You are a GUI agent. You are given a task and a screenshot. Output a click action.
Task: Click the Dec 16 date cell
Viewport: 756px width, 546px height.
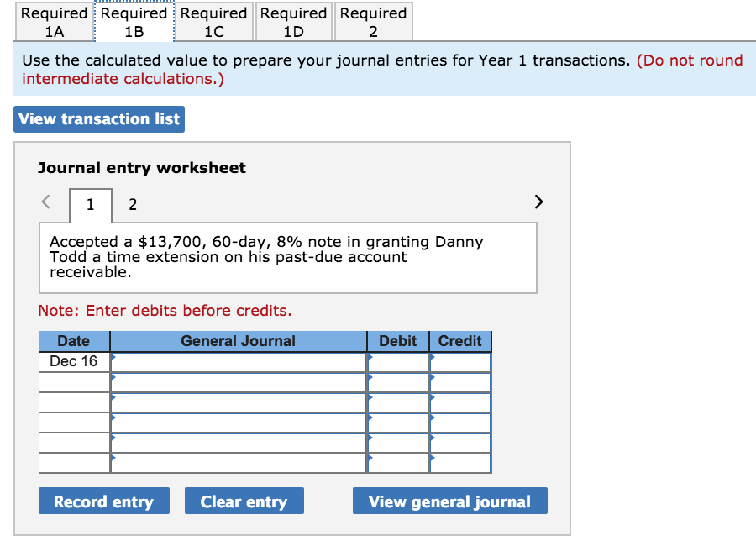tap(73, 361)
